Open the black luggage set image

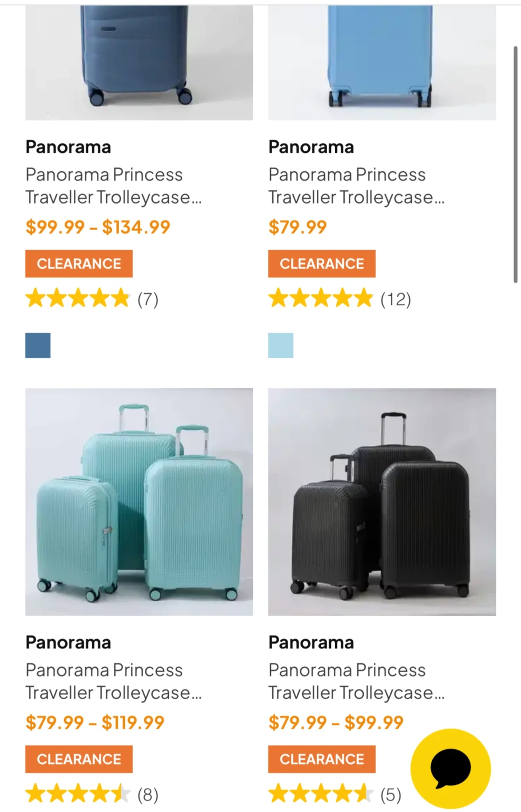[382, 501]
